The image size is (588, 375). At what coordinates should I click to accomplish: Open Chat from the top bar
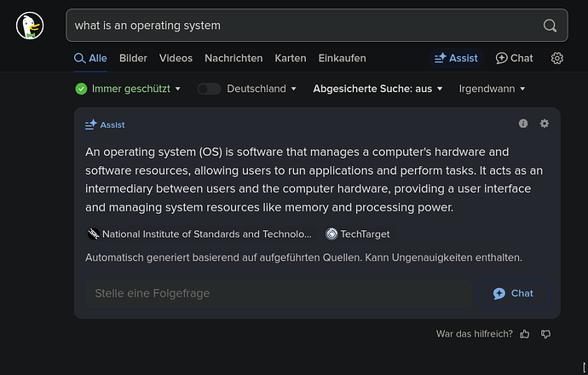514,58
